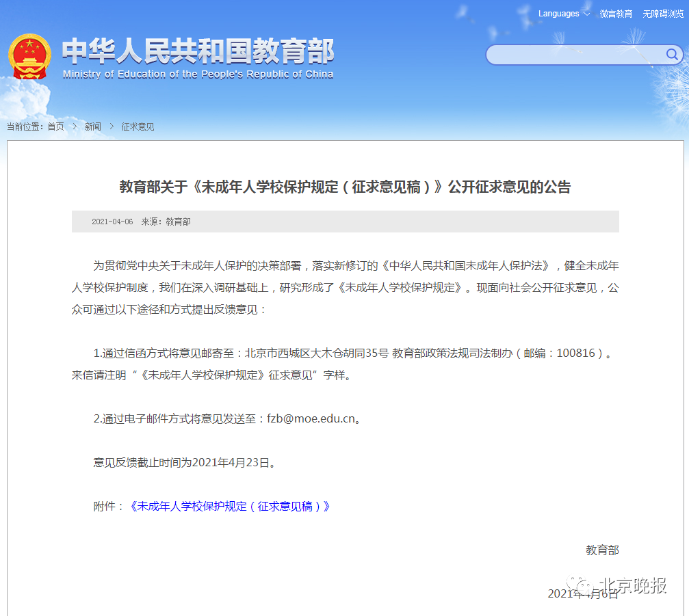Click the postal code 100816 text
The height and width of the screenshot is (616, 689).
[x=575, y=353]
